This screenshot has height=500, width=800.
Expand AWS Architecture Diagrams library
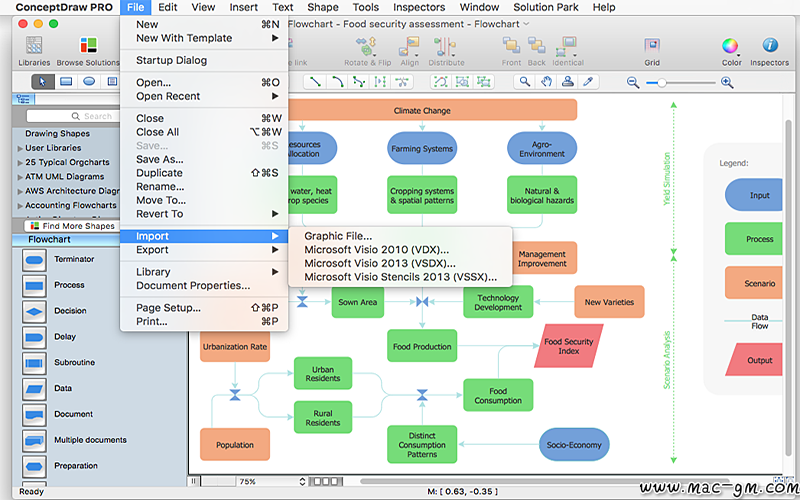[x=20, y=191]
